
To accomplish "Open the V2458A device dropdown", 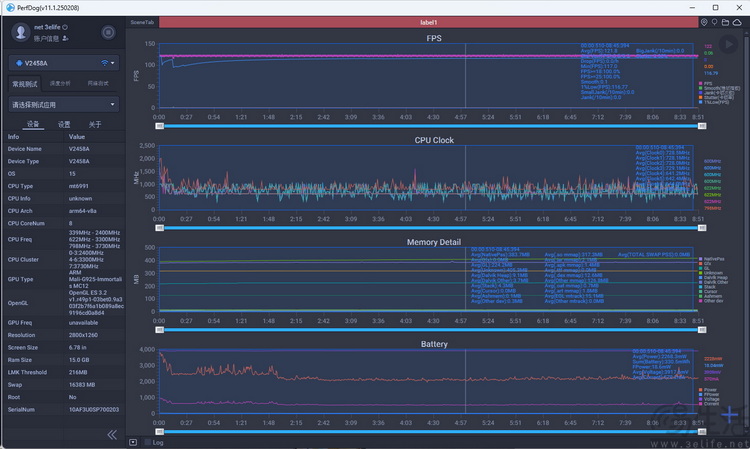I will pos(64,63).
